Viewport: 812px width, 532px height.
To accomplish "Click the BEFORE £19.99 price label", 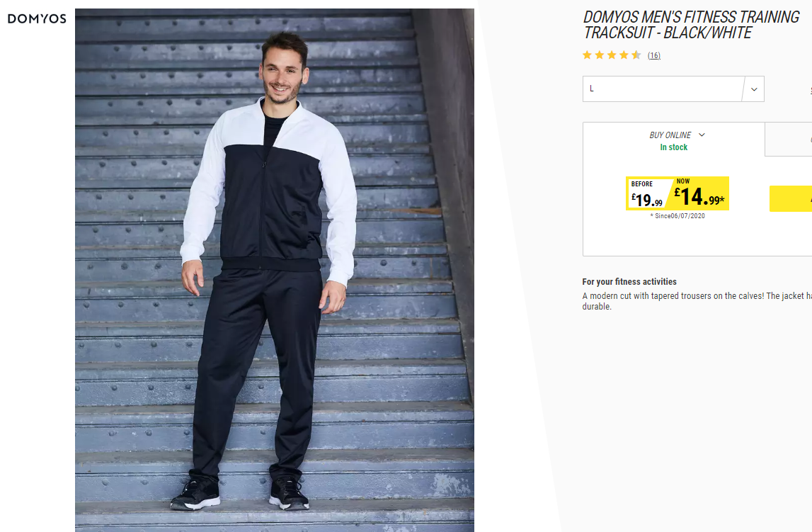I will [x=648, y=193].
